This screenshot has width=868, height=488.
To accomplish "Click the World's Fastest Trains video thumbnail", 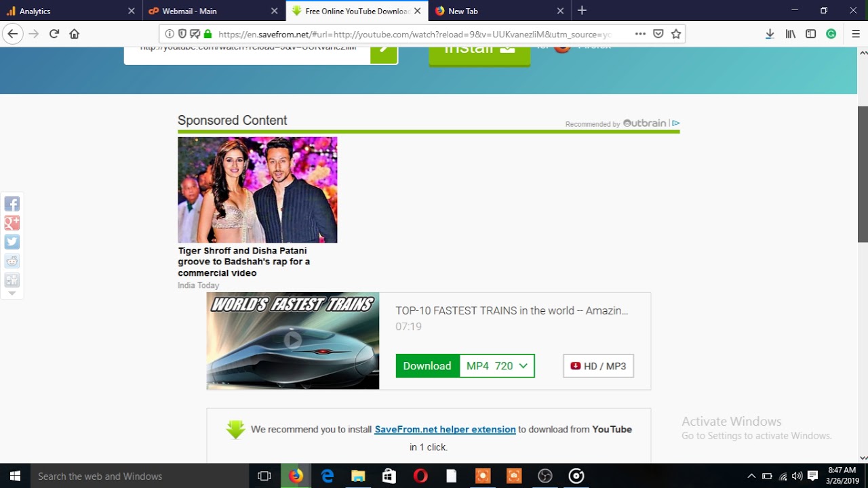I will pyautogui.click(x=293, y=341).
